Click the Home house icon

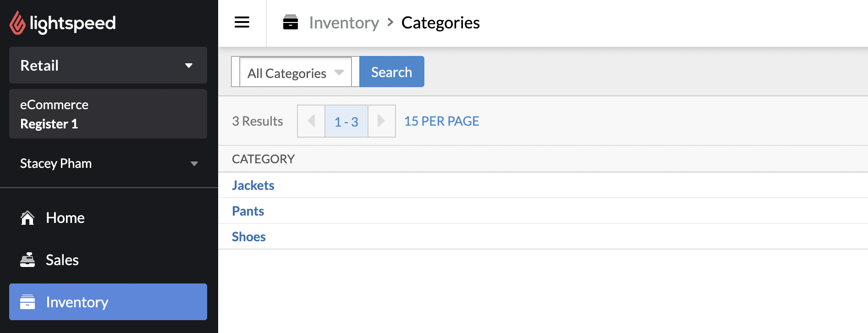tap(27, 218)
